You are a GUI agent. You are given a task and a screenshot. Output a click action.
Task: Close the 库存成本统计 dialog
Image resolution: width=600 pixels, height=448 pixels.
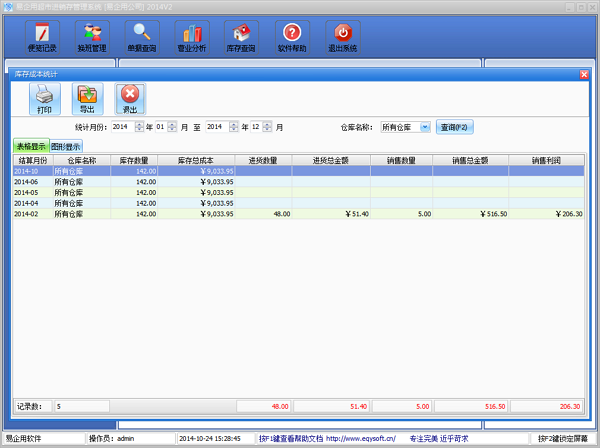tap(584, 74)
